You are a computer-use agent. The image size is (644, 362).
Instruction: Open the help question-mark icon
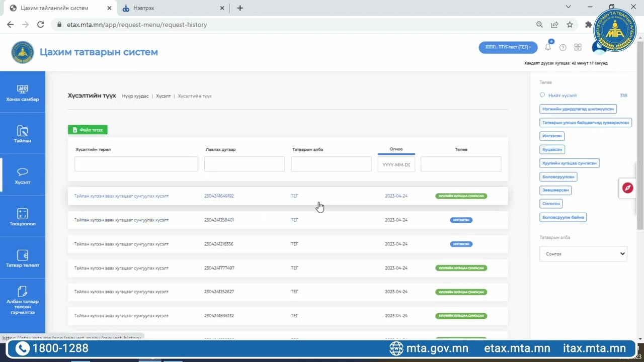tap(563, 47)
